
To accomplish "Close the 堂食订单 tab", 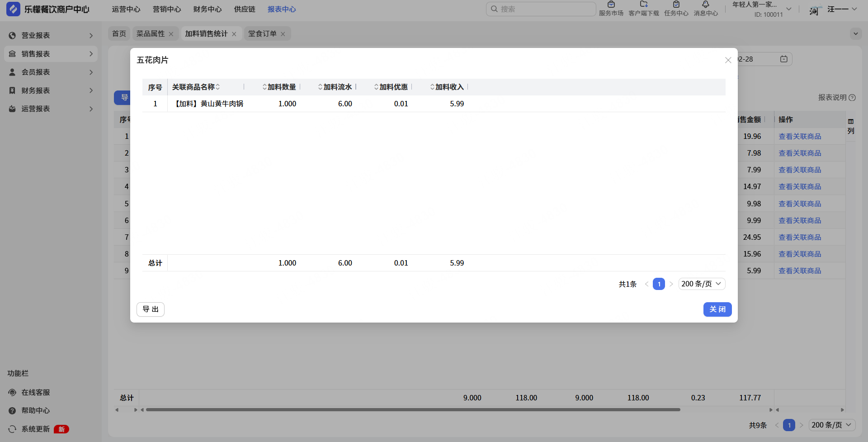I will [283, 34].
